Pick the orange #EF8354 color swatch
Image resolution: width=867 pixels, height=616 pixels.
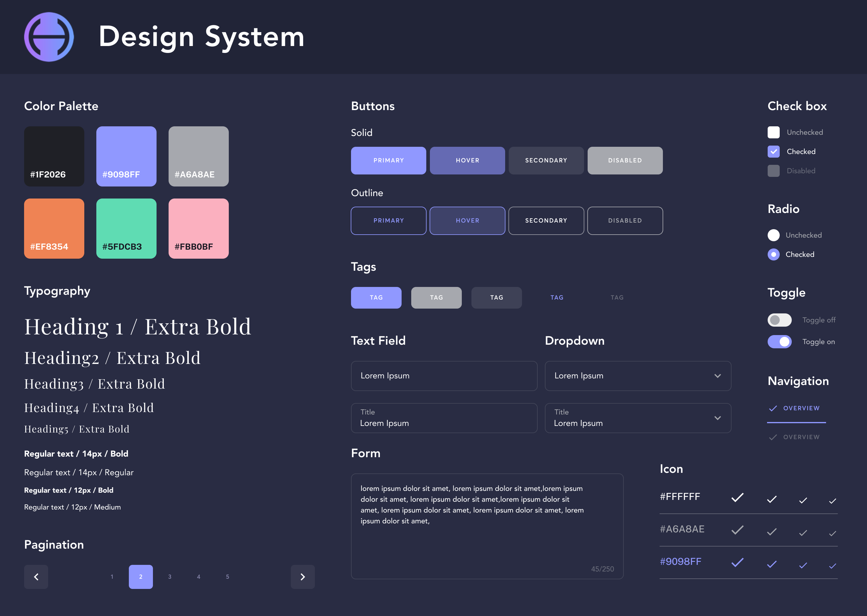[x=54, y=228]
